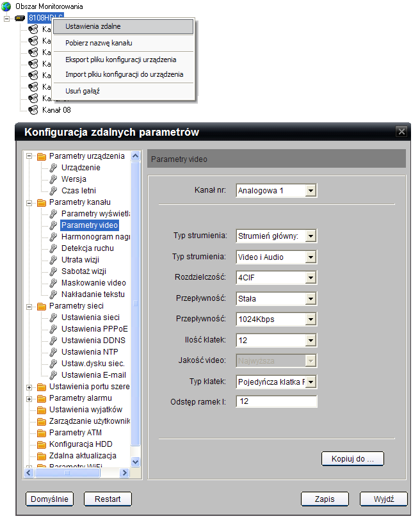The width and height of the screenshot is (420, 523).
Task: Click the folder icon of Parametry ATM
Action: tap(42, 433)
